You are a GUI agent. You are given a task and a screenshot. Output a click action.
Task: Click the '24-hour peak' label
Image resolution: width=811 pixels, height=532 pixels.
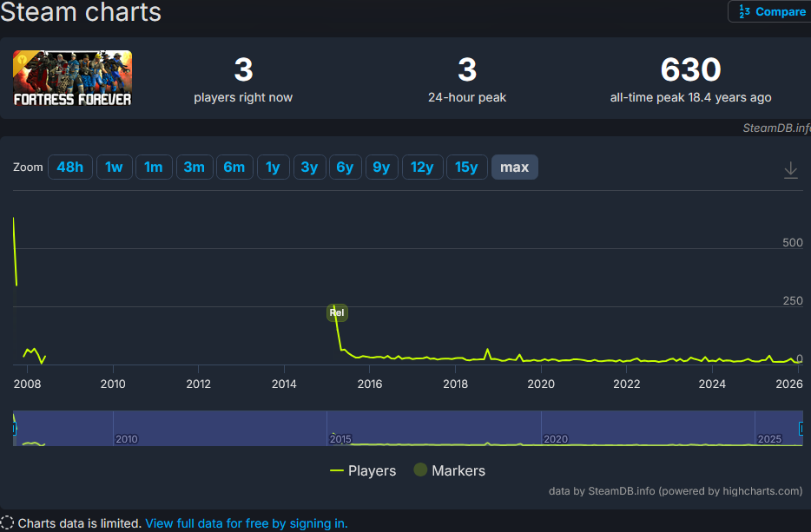coord(467,97)
